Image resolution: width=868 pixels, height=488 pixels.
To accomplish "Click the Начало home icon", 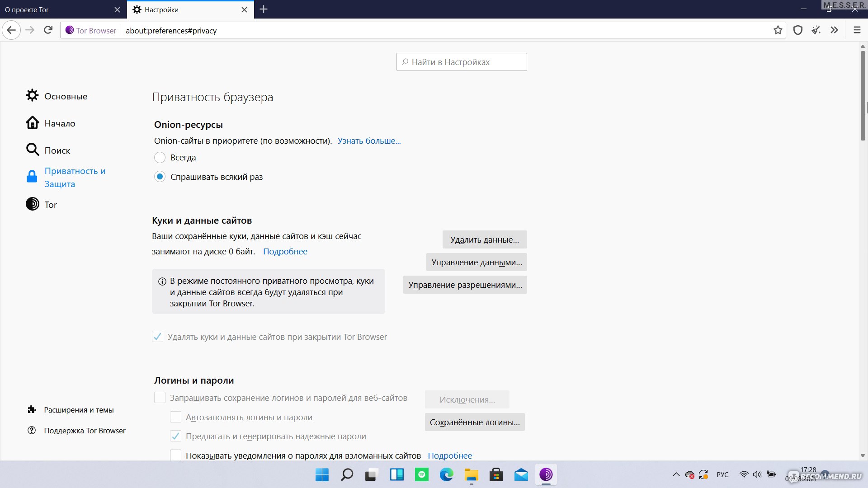I will [x=32, y=123].
